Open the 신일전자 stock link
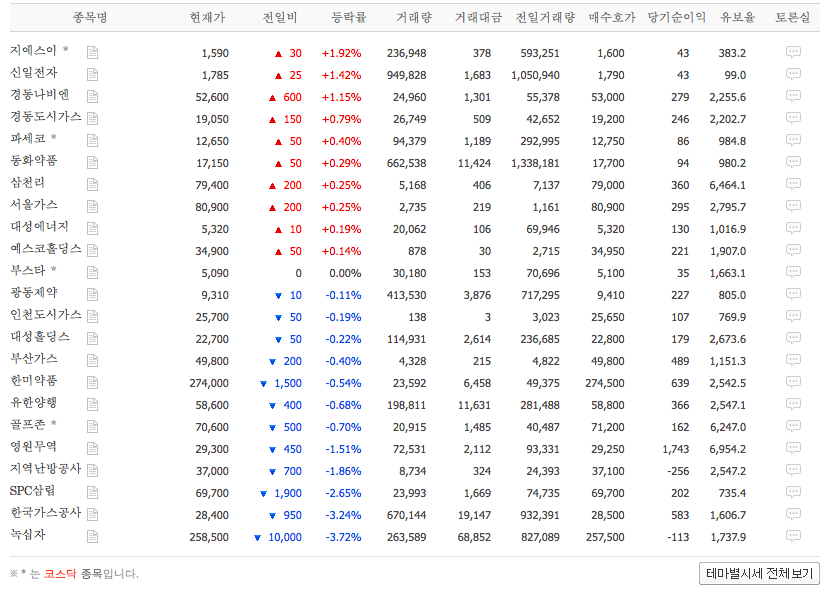Image resolution: width=827 pixels, height=589 pixels. click(x=34, y=72)
